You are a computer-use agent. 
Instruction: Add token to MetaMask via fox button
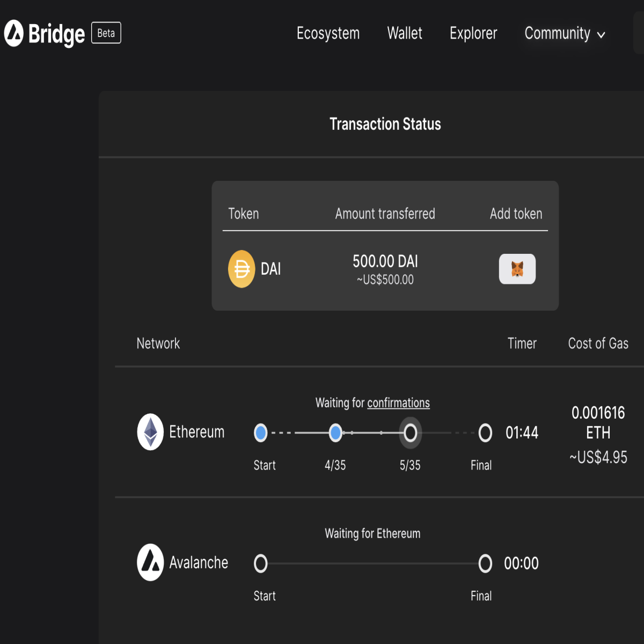click(517, 269)
